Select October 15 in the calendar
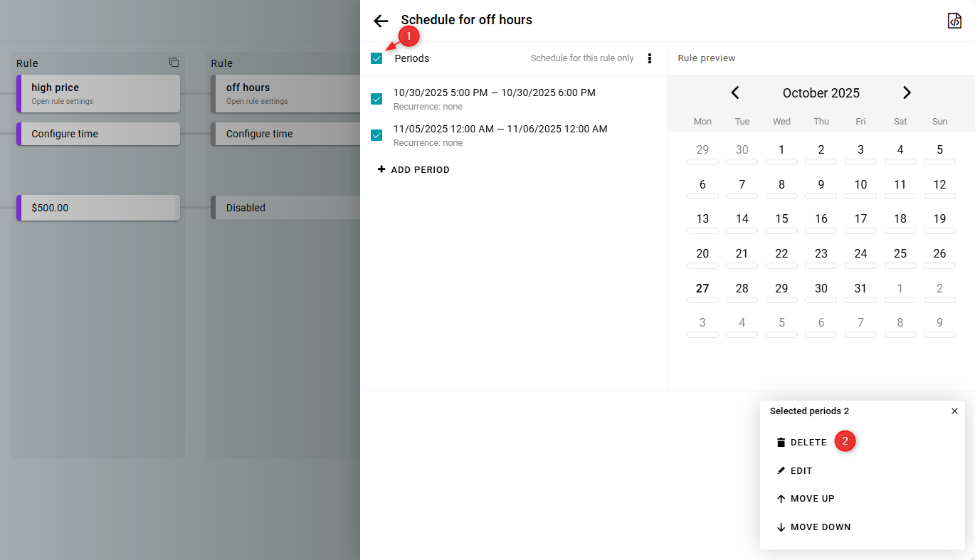 point(781,219)
